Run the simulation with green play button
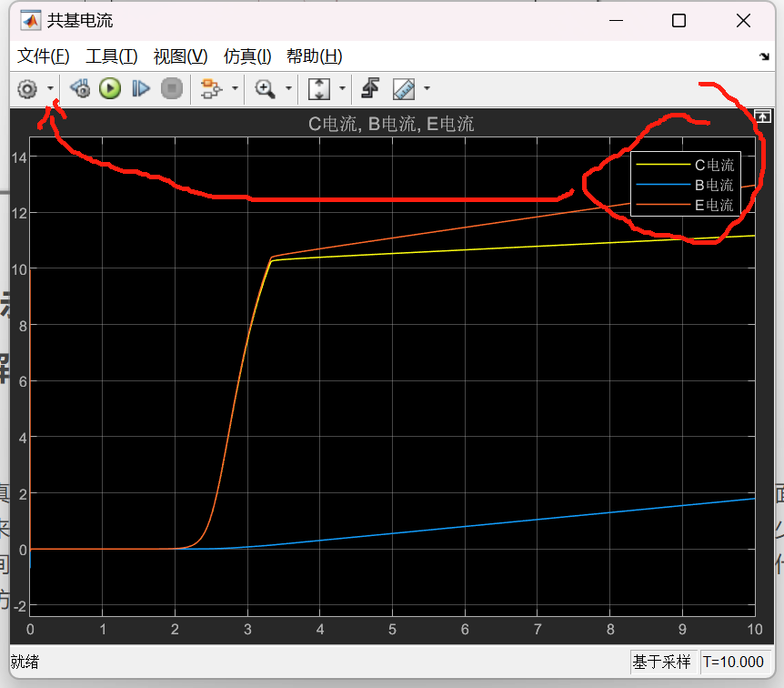The width and height of the screenshot is (784, 688). coord(110,88)
